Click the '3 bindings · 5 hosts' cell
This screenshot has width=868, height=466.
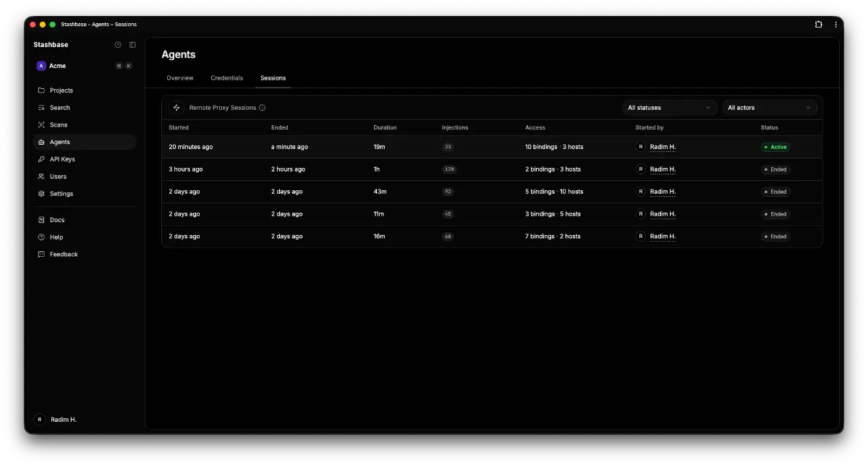[553, 214]
